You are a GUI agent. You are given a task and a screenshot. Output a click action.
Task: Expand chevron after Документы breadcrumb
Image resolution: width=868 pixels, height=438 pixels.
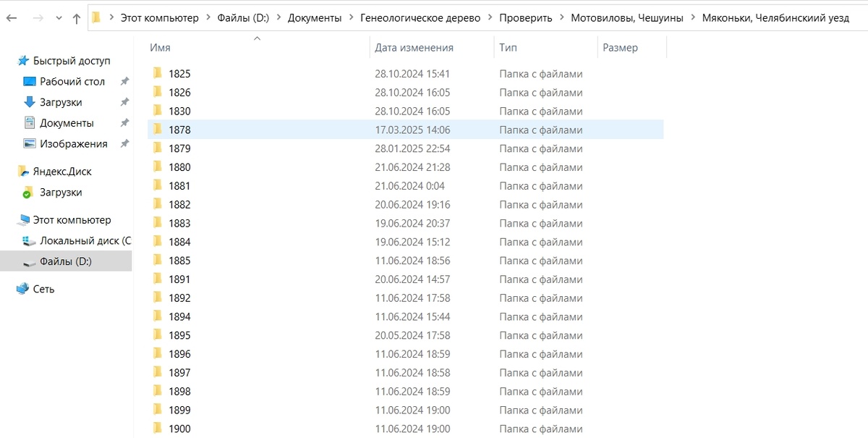(x=352, y=18)
